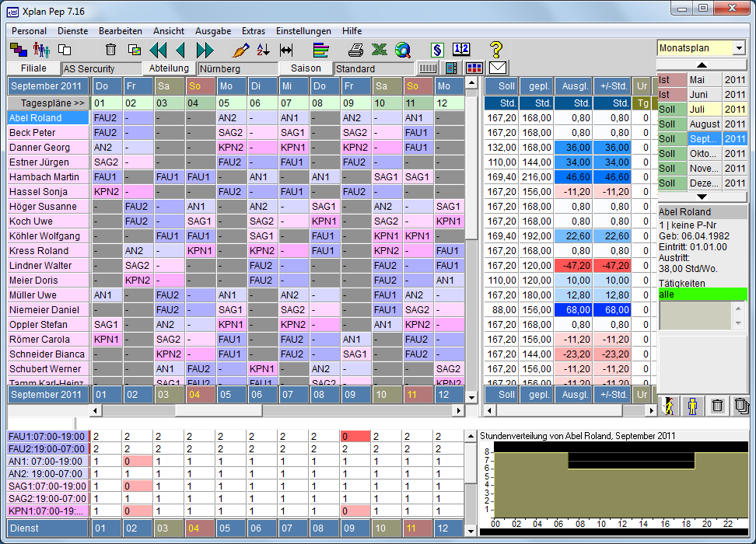Screen dimensions: 756x544
Task: Click the yellow standing person icon
Action: 692,405
